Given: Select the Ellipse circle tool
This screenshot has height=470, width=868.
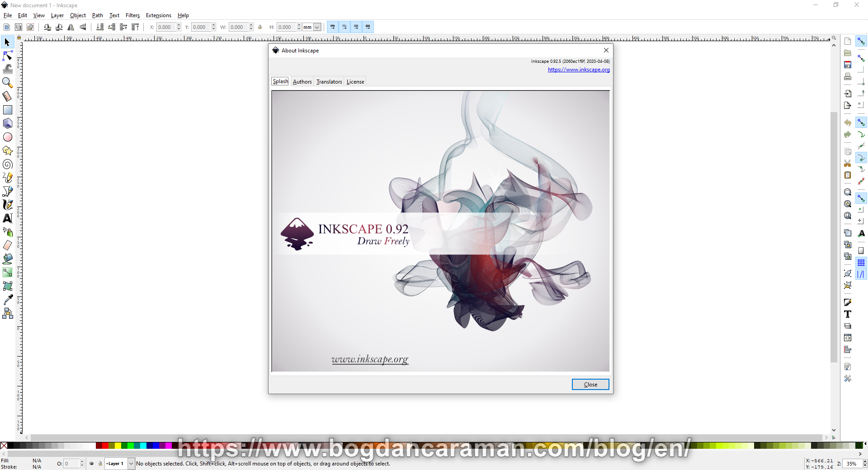Looking at the screenshot, I should point(7,137).
